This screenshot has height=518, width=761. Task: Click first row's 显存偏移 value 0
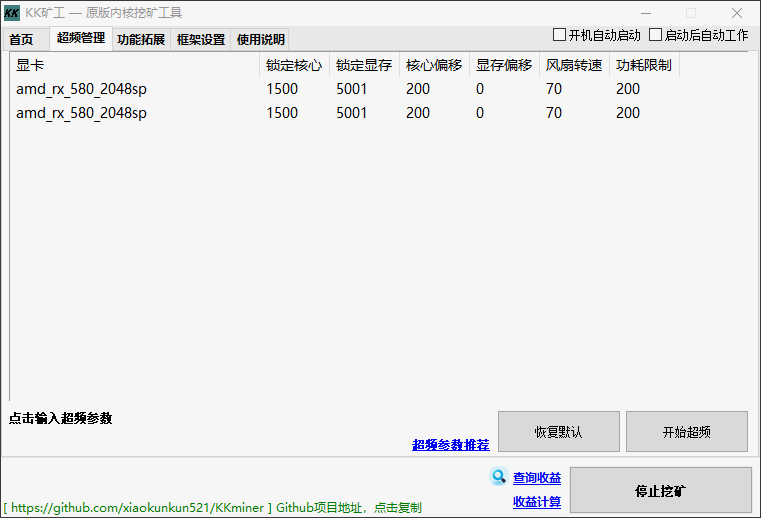tap(480, 89)
